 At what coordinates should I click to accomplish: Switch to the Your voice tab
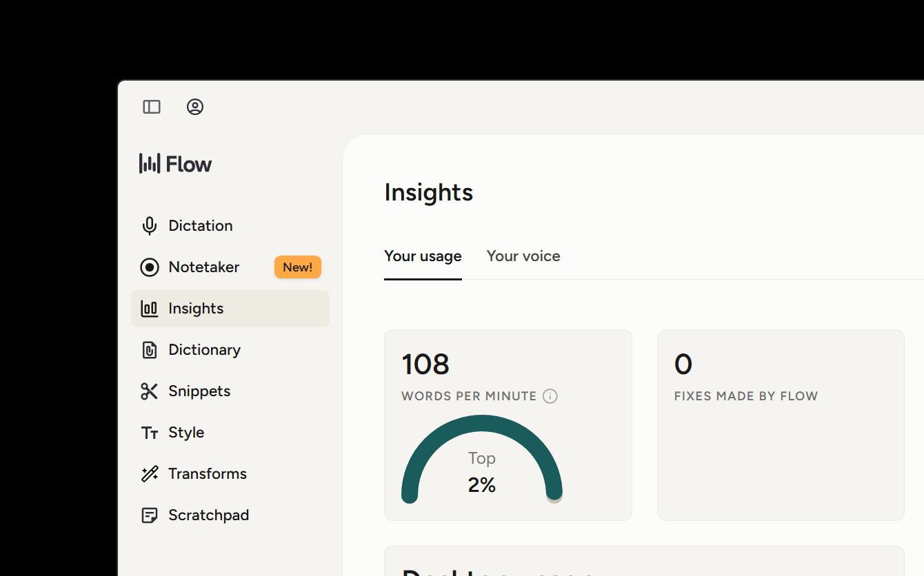[x=523, y=256]
